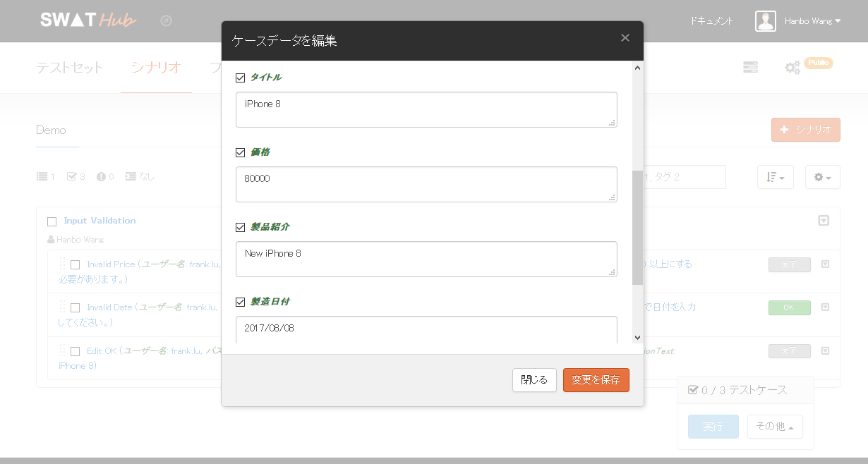Viewport: 868px width, 464px height.
Task: Uncheck the タイトル checkbox
Action: point(240,78)
